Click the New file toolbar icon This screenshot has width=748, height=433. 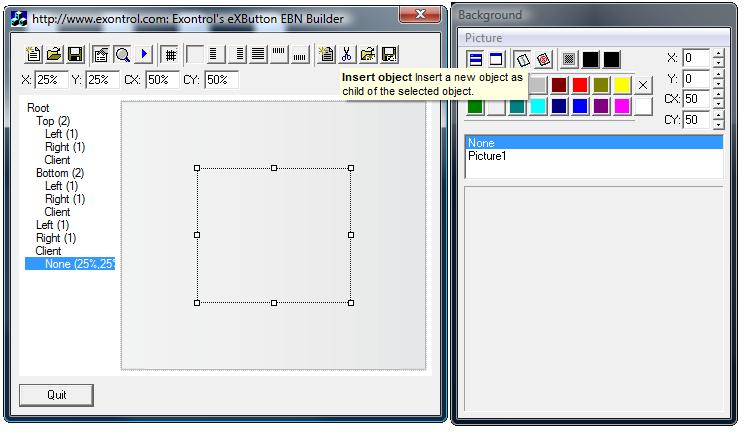32,54
